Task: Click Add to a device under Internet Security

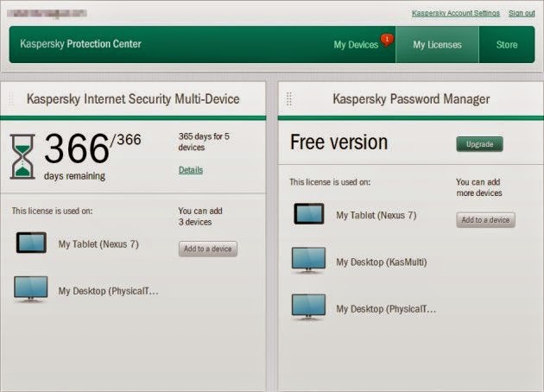Action: [208, 249]
